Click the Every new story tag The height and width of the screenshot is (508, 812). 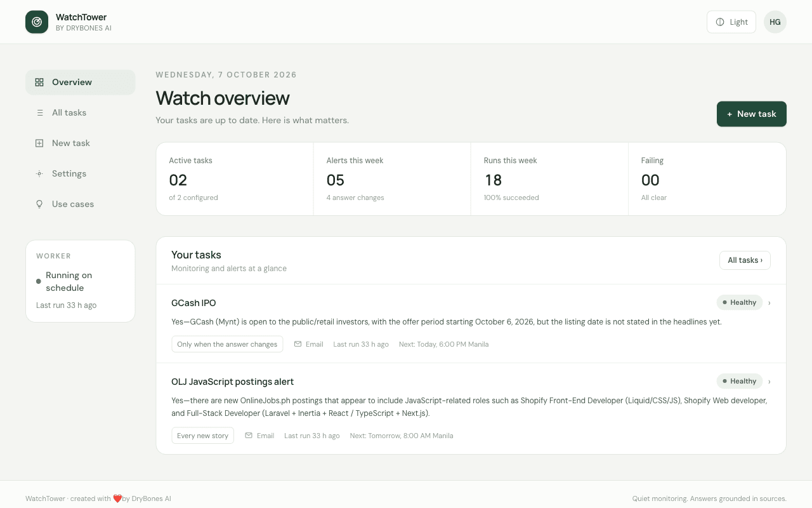(202, 436)
